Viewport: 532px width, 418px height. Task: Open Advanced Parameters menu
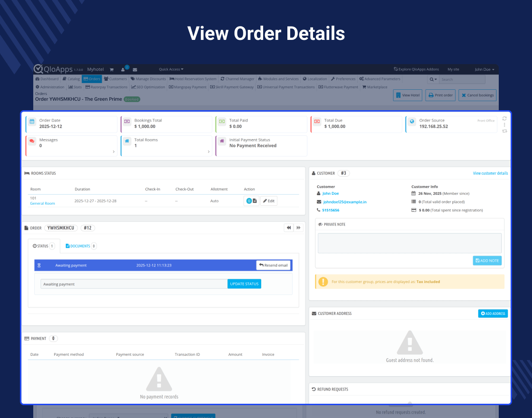(x=380, y=79)
